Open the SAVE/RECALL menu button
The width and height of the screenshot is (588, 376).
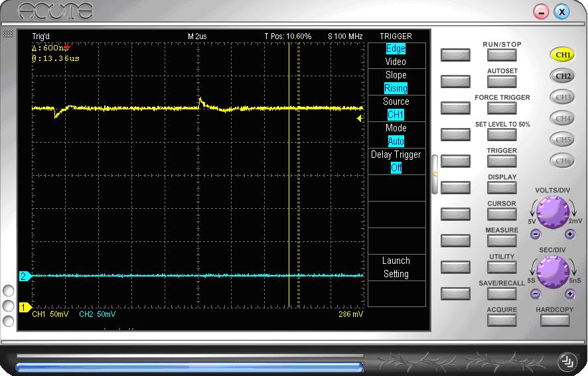(x=502, y=294)
